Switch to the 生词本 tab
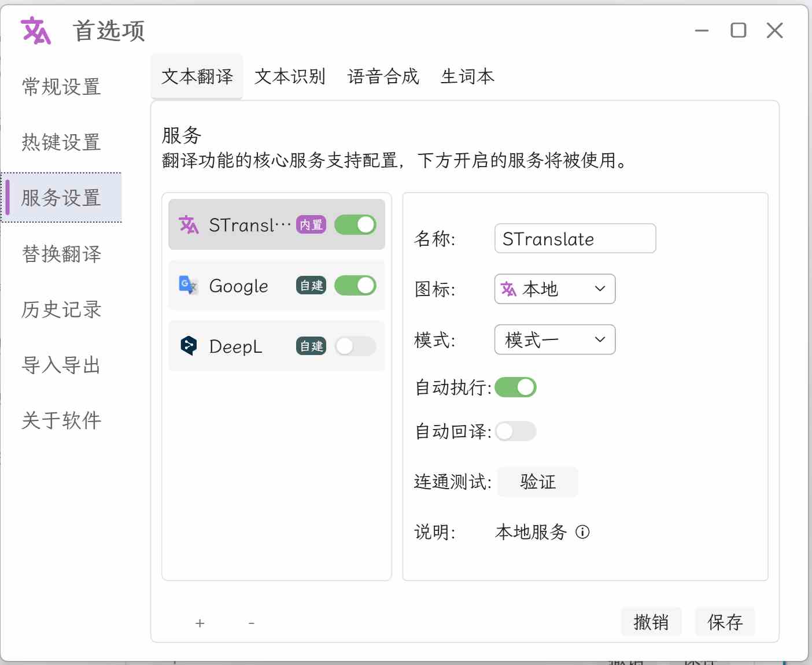Viewport: 812px width, 665px height. tap(467, 76)
